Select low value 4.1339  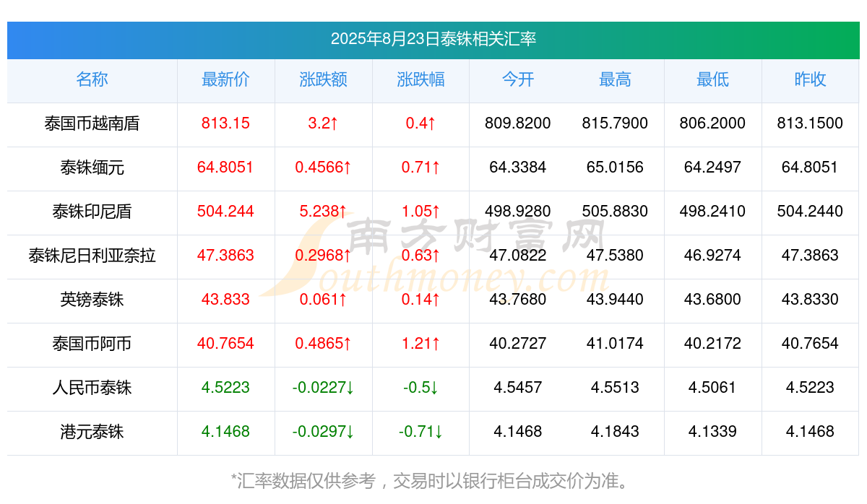coord(712,432)
